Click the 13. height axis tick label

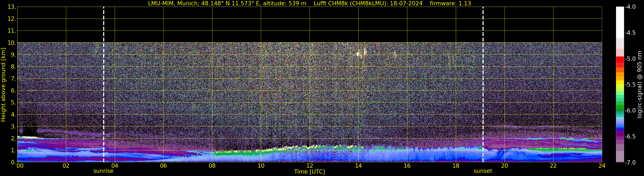click(x=12, y=7)
